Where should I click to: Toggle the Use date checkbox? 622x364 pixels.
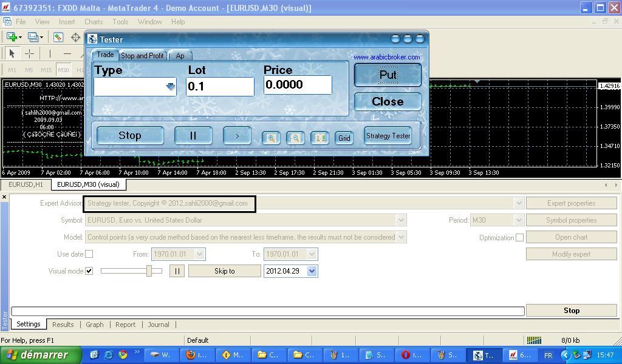[x=89, y=254]
